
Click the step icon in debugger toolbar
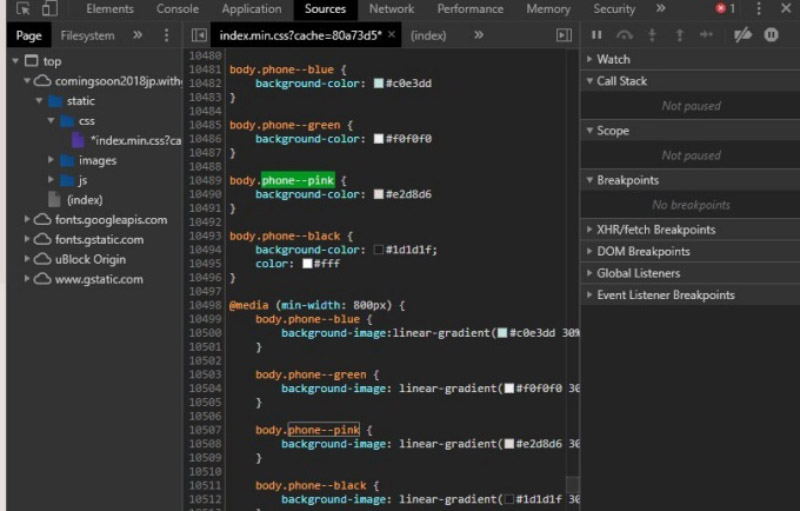(706, 35)
